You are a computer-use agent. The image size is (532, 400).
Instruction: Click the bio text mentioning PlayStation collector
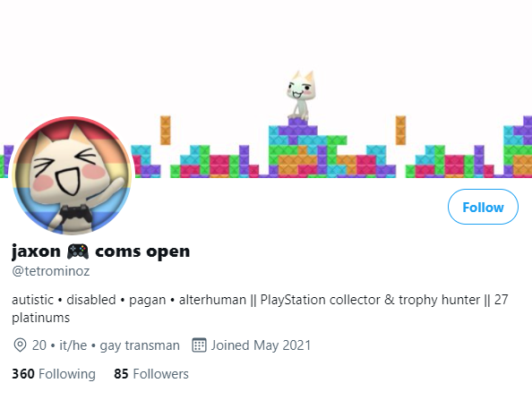[x=260, y=309]
